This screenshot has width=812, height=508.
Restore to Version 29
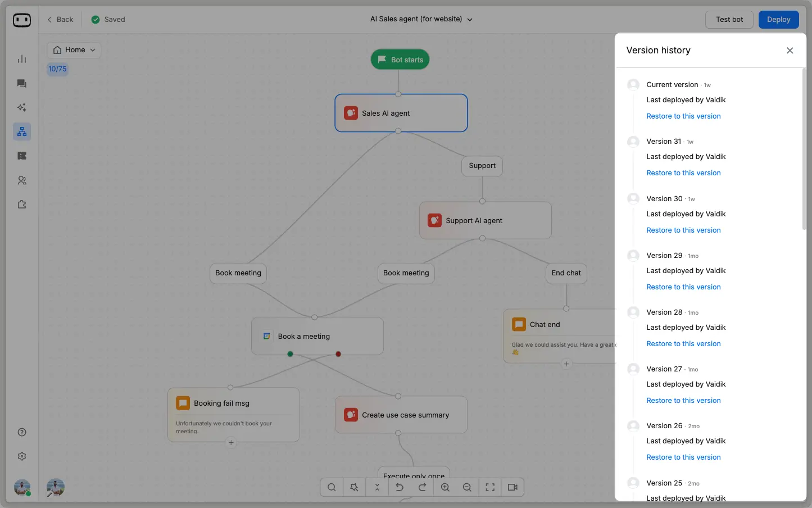tap(683, 287)
